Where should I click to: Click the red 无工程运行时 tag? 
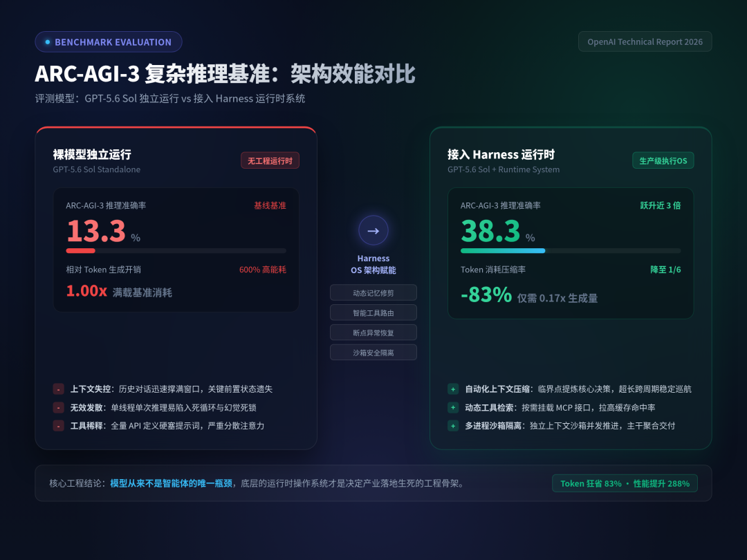[x=270, y=161]
